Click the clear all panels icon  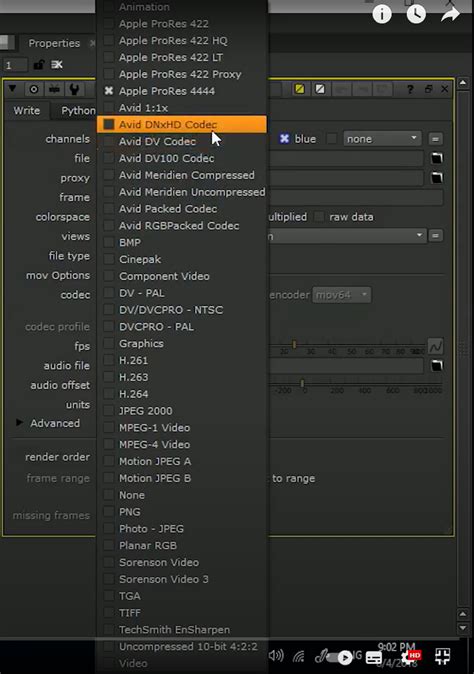point(57,64)
